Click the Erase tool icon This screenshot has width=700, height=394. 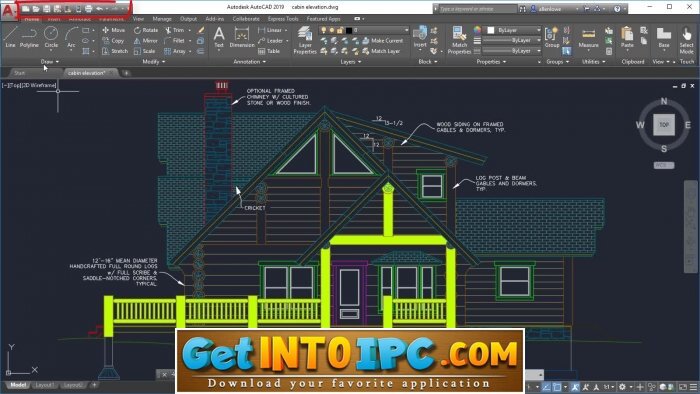coord(201,30)
